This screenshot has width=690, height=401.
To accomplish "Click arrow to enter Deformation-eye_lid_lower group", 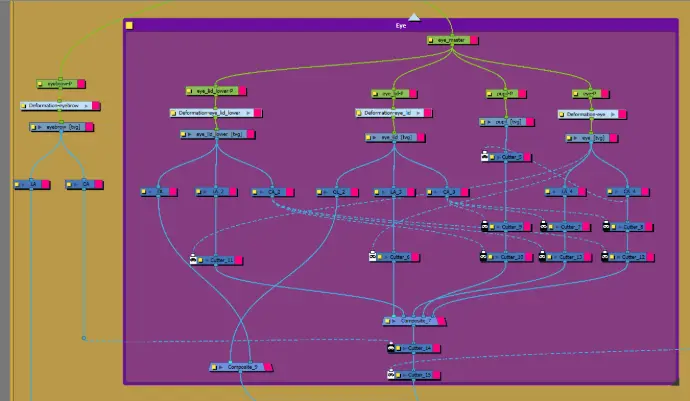I will pos(248,113).
